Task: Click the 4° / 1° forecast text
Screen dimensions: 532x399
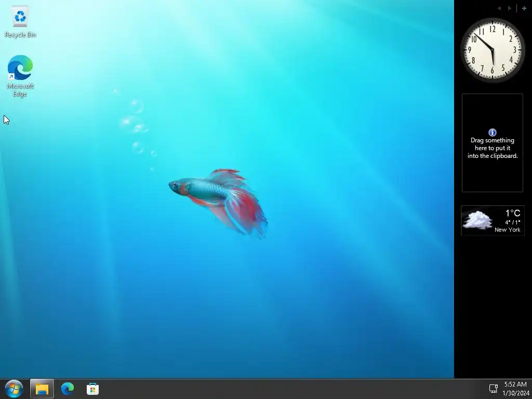Action: [513, 222]
